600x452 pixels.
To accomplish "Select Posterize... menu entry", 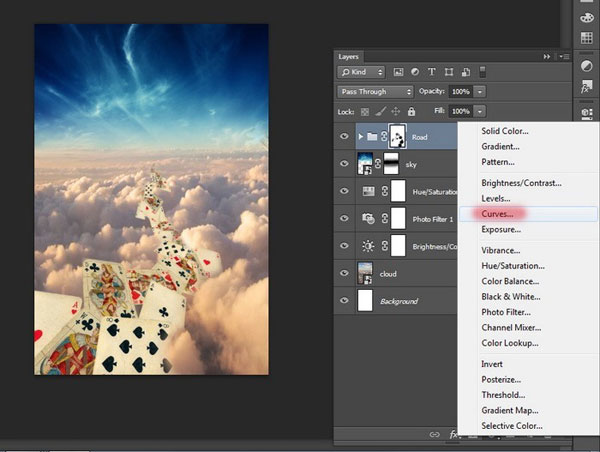I will click(x=501, y=380).
